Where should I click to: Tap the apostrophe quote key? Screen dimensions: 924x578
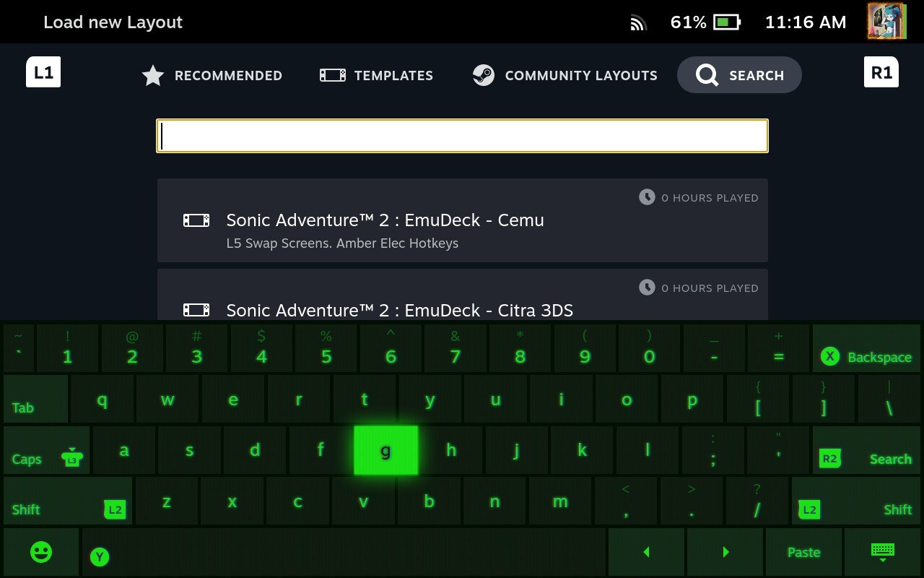[x=779, y=450]
